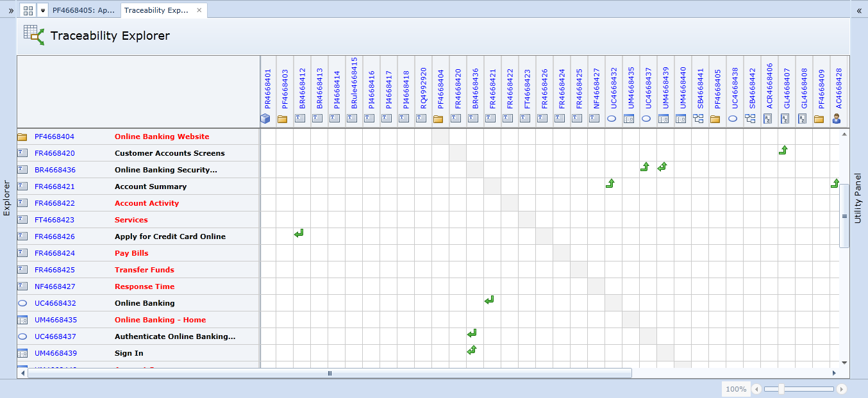
Task: Click the zoom slider handle
Action: [x=781, y=389]
